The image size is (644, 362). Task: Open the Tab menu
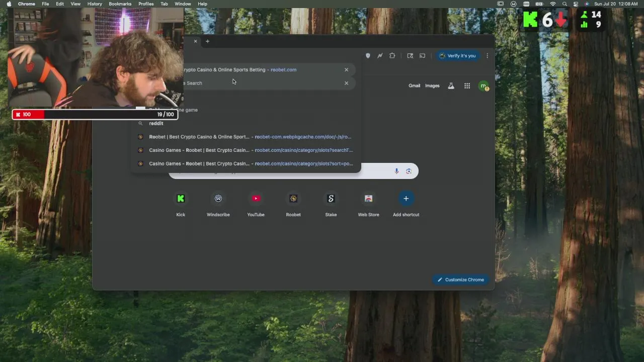click(164, 4)
